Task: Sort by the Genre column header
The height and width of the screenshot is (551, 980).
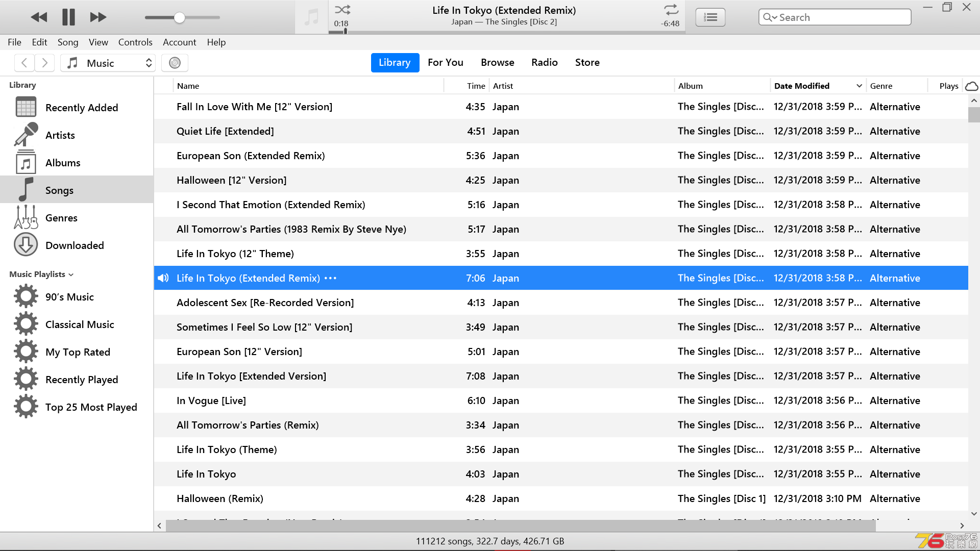Action: 897,86
